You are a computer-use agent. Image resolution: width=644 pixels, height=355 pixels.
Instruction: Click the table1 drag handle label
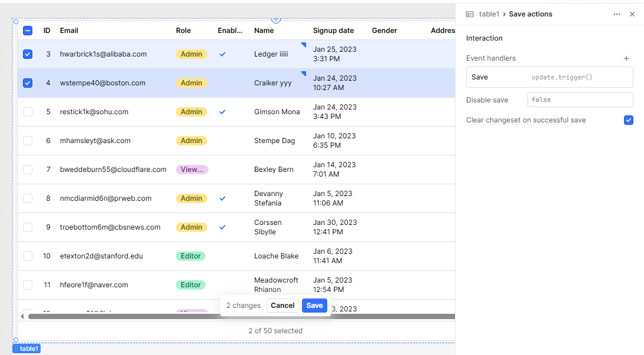click(x=26, y=349)
